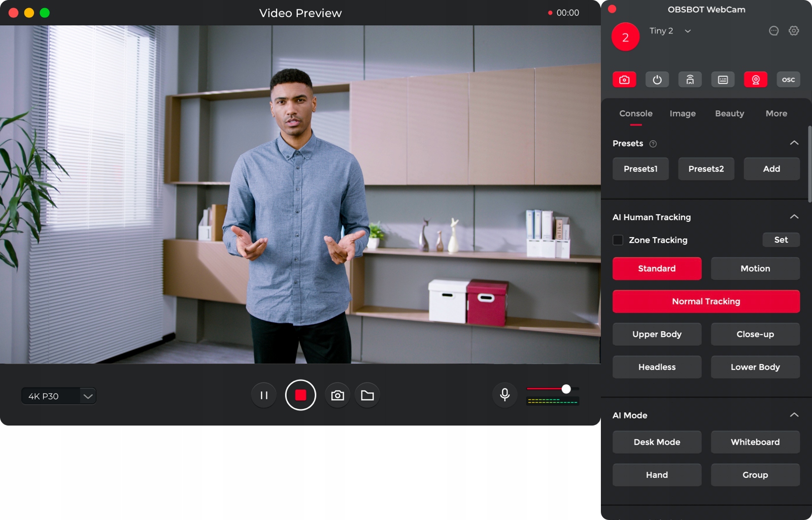Expand the Tiny 2 device dropdown
812x520 pixels.
[x=688, y=31]
